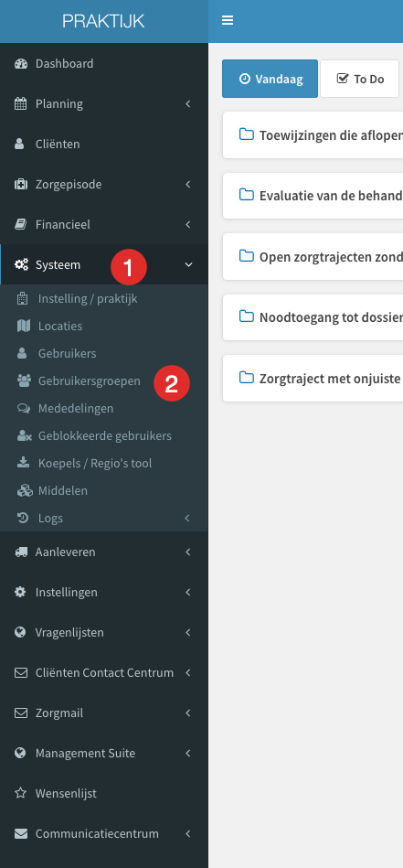The height and width of the screenshot is (868, 403).
Task: Expand the Logs submenu arrow
Action: point(186,518)
